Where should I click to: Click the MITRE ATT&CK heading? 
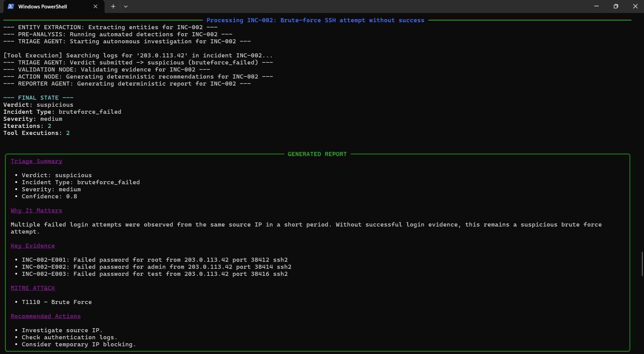click(33, 288)
